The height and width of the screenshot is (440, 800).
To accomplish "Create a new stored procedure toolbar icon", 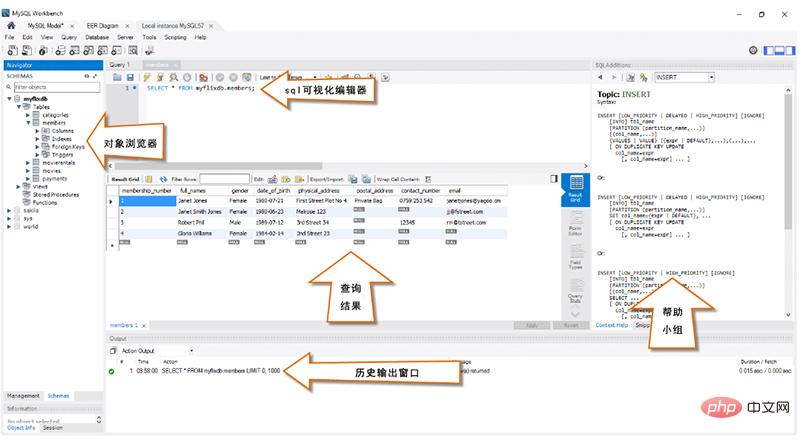I will 103,50.
